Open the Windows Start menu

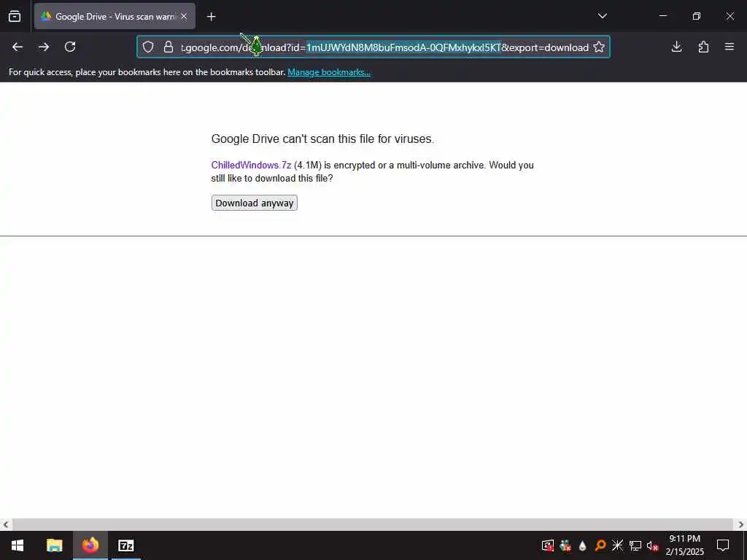[18, 545]
